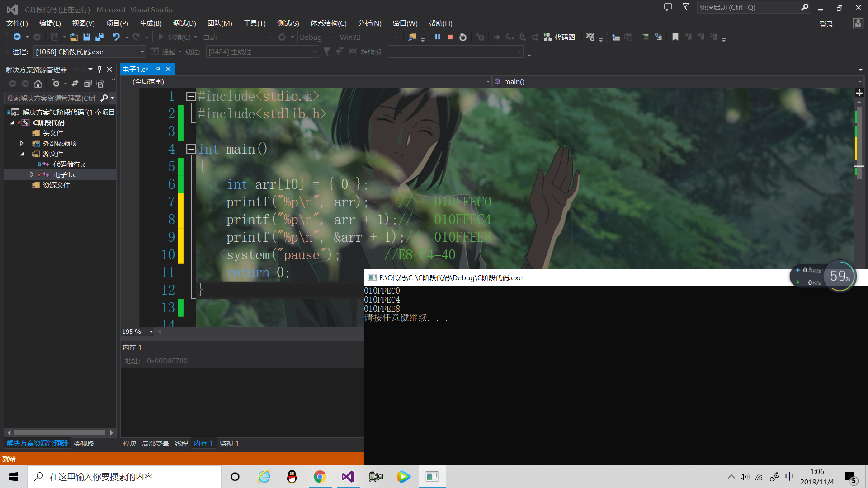
Task: Click the Stop Debugging red square icon
Action: (x=450, y=37)
